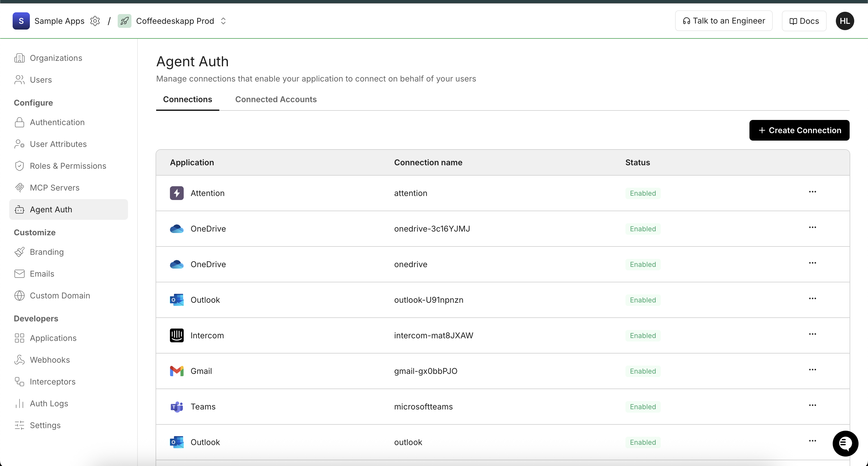868x466 pixels.
Task: Select MCP Servers in the sidebar
Action: point(54,188)
